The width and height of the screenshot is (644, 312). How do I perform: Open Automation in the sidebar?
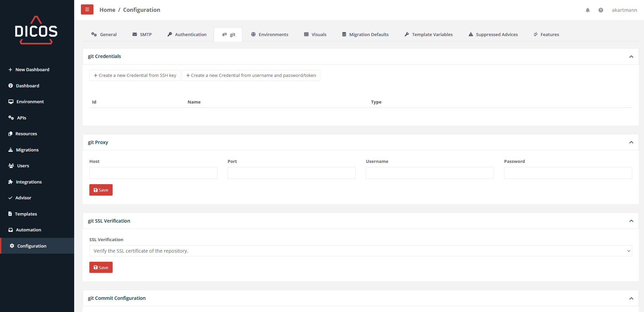[28, 230]
